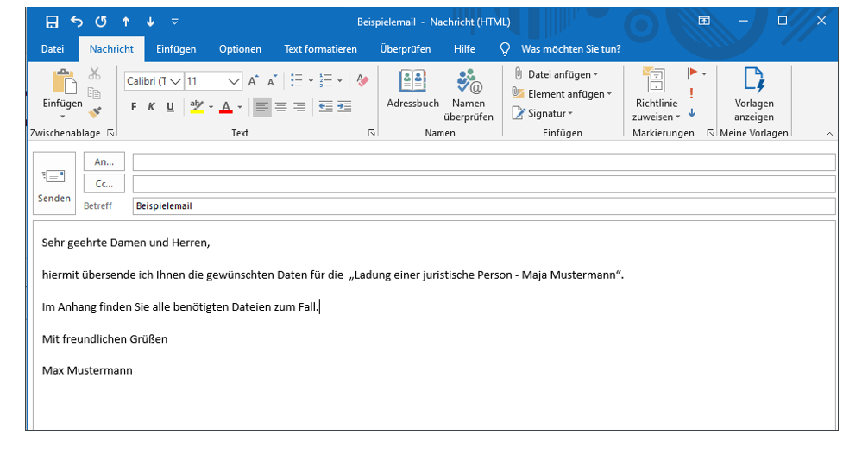This screenshot has height=467, width=868.
Task: Click the save icon in title bar
Action: (x=52, y=22)
